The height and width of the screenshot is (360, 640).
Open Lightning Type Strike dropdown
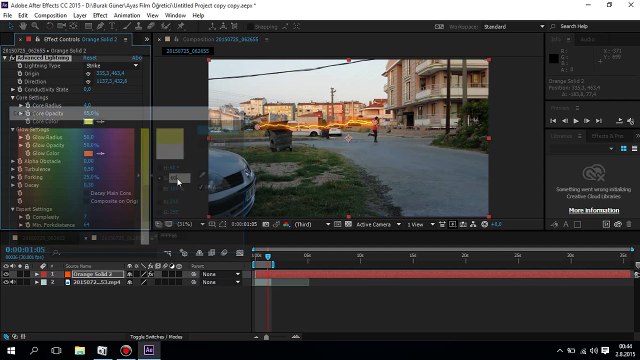(112, 66)
